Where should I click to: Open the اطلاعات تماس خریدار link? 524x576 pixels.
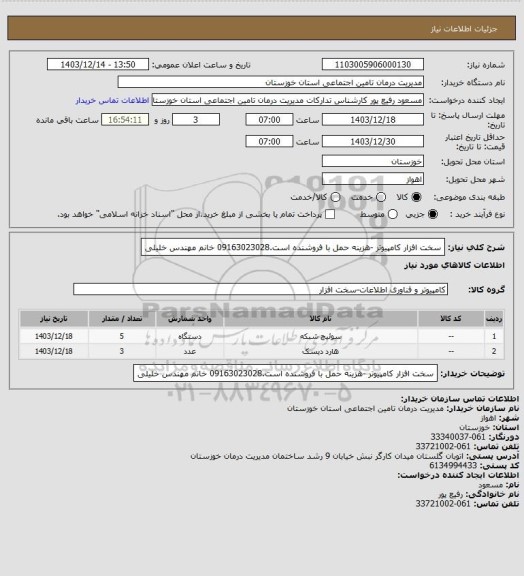112,100
